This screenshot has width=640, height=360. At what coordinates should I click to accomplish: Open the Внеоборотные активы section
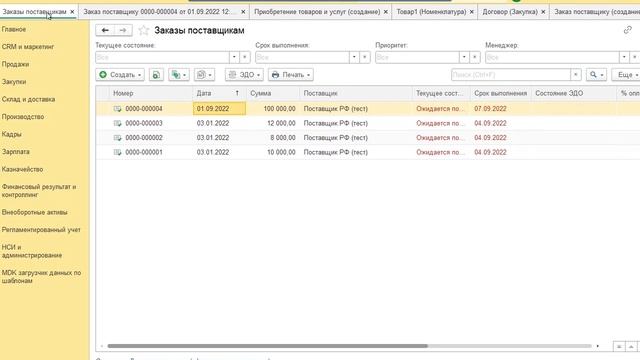point(34,212)
